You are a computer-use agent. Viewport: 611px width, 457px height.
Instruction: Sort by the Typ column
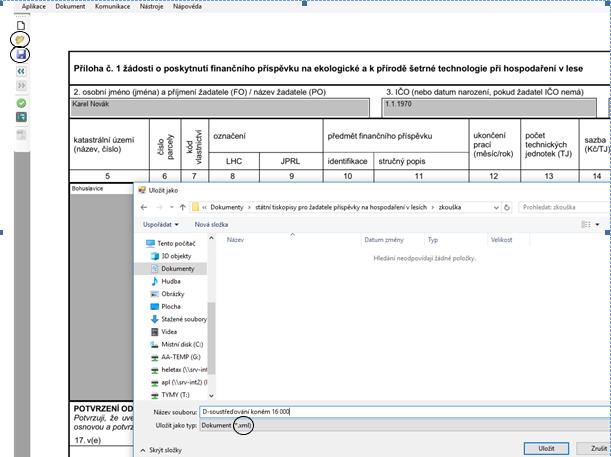pos(433,240)
